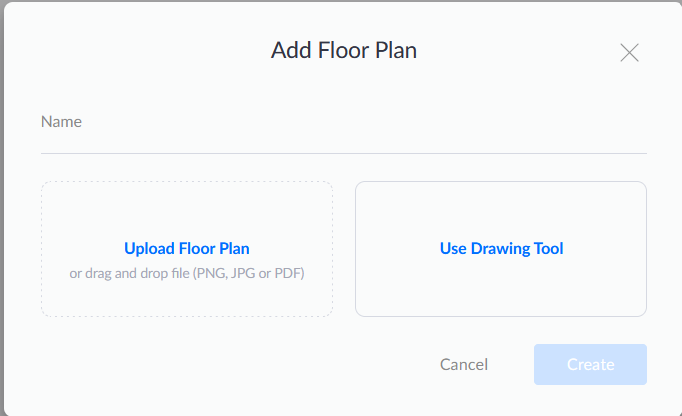Click the Use Drawing Tool blue label

pos(501,248)
